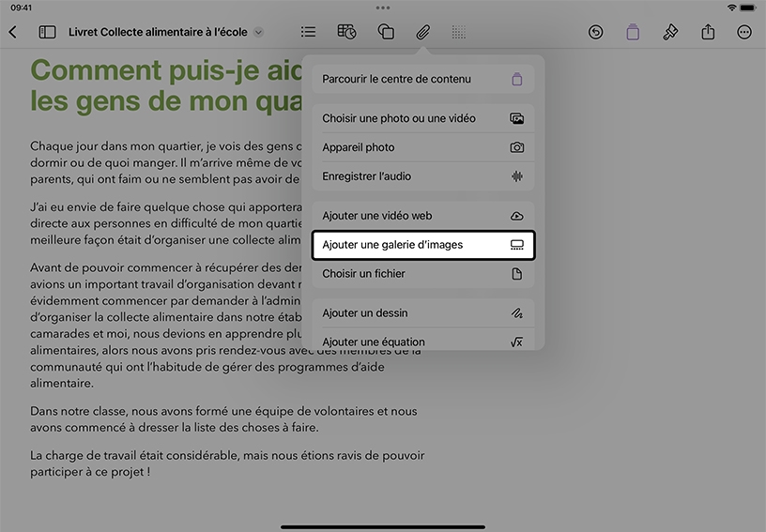Open the table with clock icon
Viewport: 766px width, 532px height.
[x=346, y=32]
